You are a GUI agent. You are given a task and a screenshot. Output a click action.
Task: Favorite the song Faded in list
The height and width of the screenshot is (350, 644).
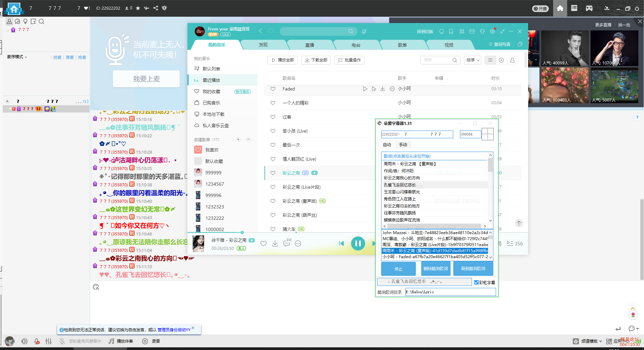point(273,89)
